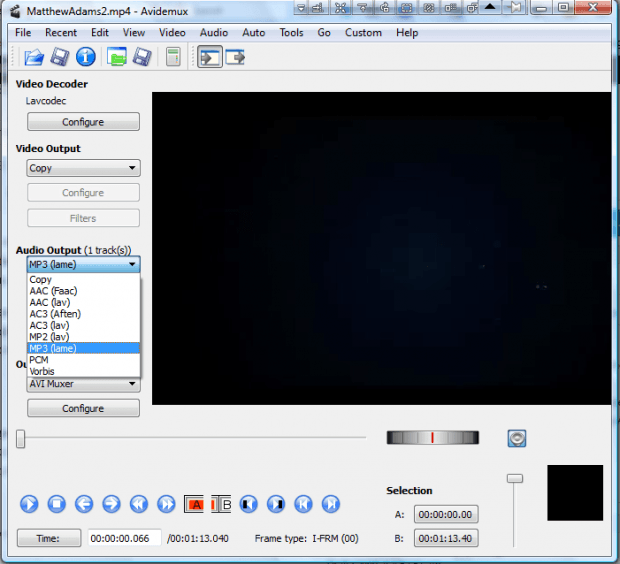Select Copy in the audio codec list
The height and width of the screenshot is (564, 620).
point(83,280)
